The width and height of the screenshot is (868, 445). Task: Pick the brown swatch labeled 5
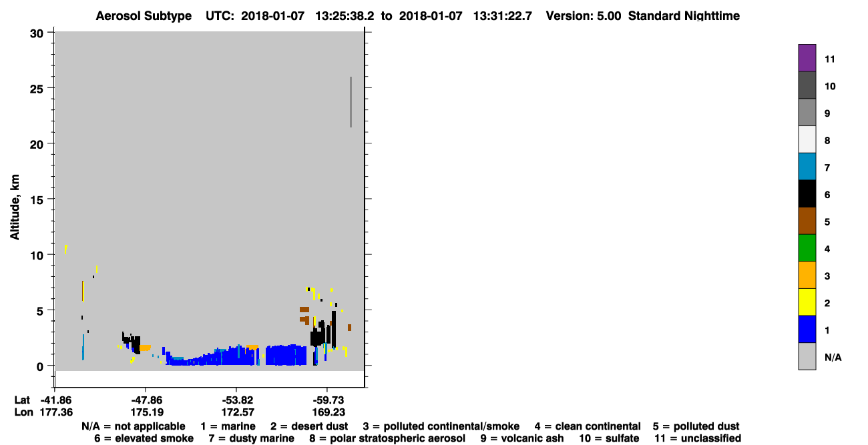(807, 221)
